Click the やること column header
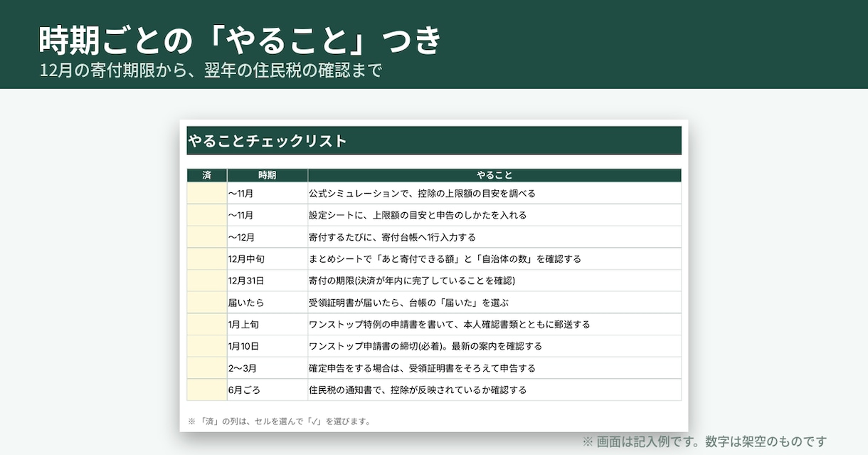Image resolution: width=868 pixels, height=455 pixels. click(x=494, y=175)
